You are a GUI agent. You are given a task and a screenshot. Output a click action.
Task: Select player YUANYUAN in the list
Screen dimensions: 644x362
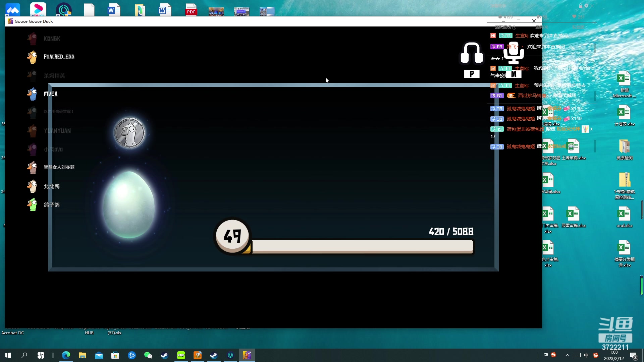(x=57, y=131)
